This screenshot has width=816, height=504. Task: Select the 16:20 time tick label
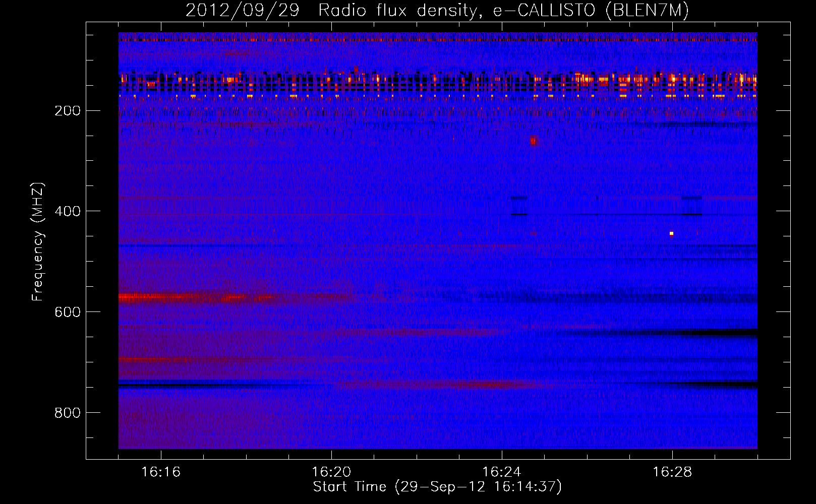[331, 472]
